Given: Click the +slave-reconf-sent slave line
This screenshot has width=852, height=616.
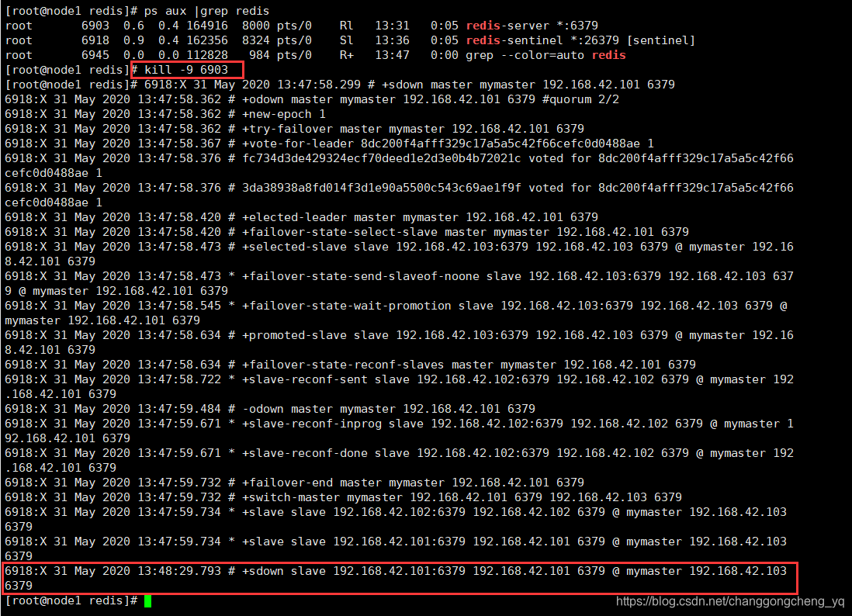Looking at the screenshot, I should click(400, 386).
